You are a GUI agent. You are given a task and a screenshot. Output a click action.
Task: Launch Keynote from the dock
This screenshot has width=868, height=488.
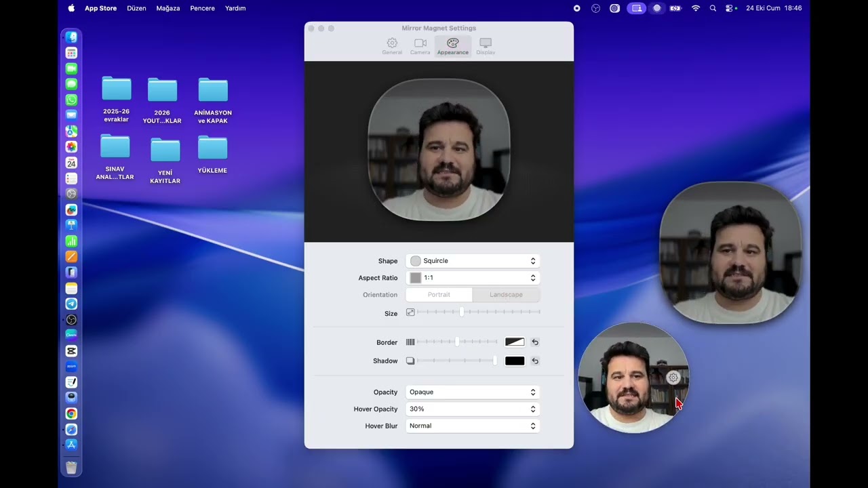(x=71, y=225)
